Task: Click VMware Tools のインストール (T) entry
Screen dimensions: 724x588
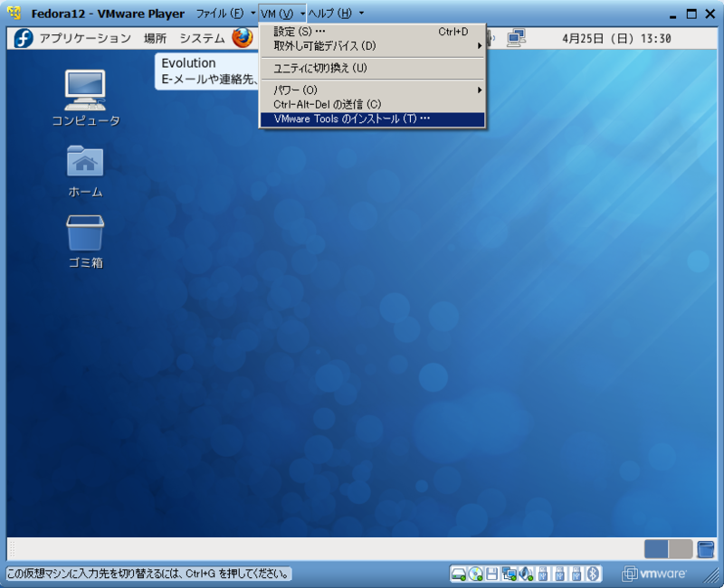Action: 372,119
